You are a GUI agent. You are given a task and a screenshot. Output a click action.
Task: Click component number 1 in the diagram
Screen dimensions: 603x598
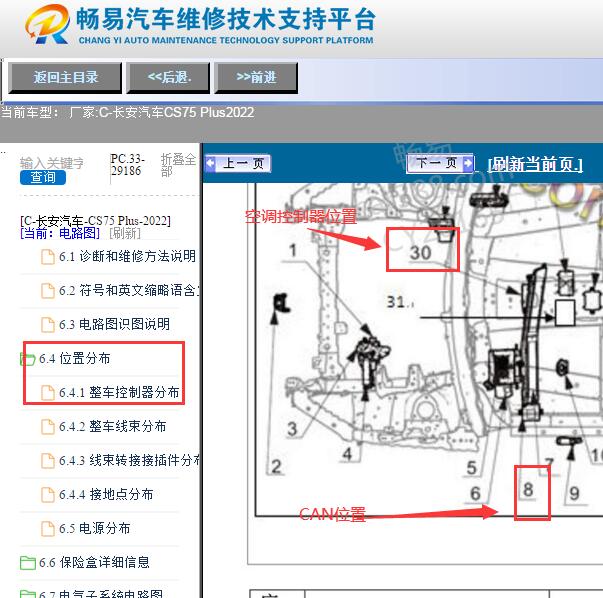293,250
